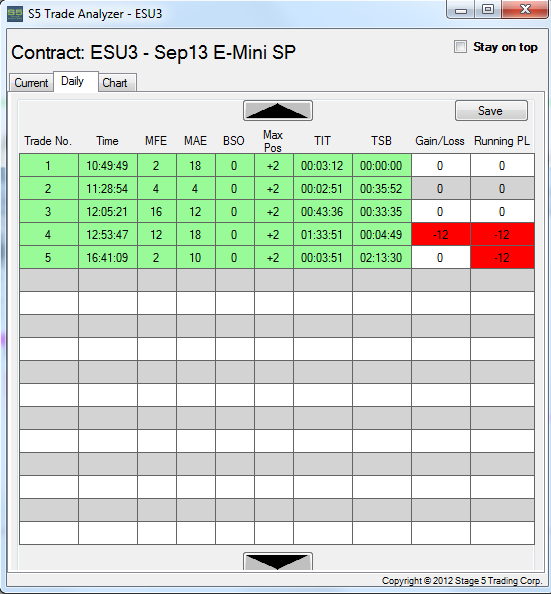Enable the Stay on top checkbox

[x=460, y=47]
